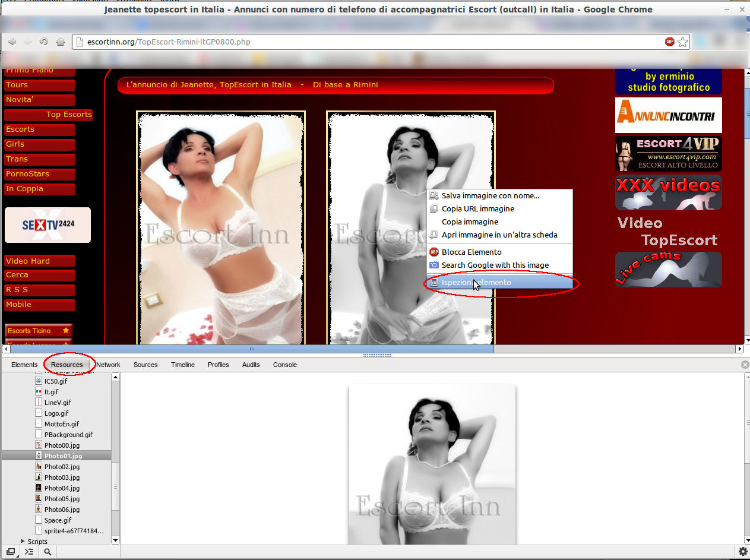Bookmark this page with the star icon
Viewport: 750px width, 560px height.
pos(683,42)
